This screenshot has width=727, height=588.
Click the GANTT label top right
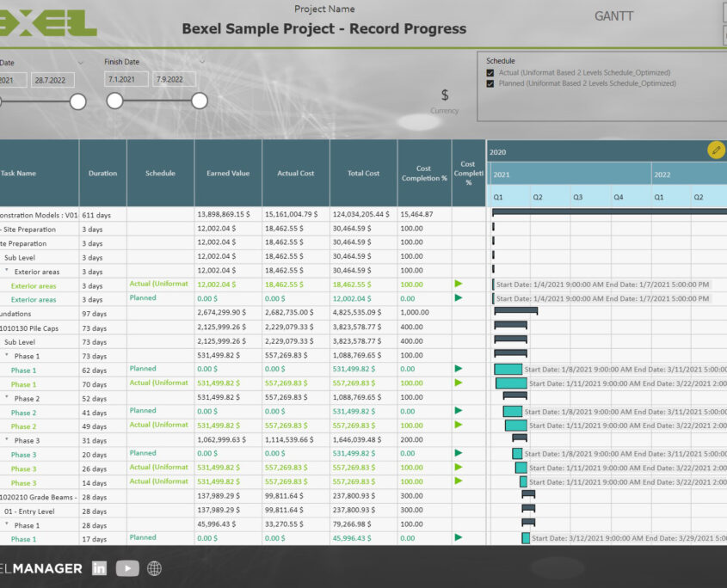click(x=613, y=15)
